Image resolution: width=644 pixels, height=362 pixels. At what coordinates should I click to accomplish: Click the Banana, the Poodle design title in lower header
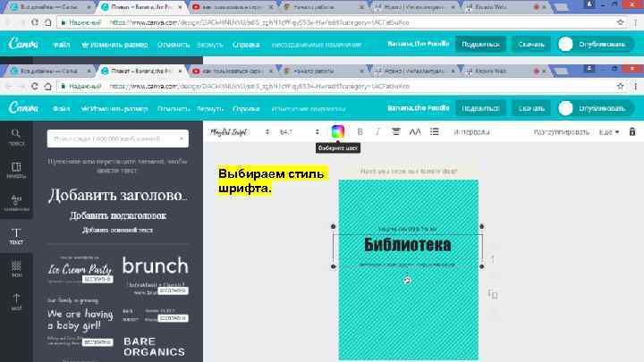[418, 108]
